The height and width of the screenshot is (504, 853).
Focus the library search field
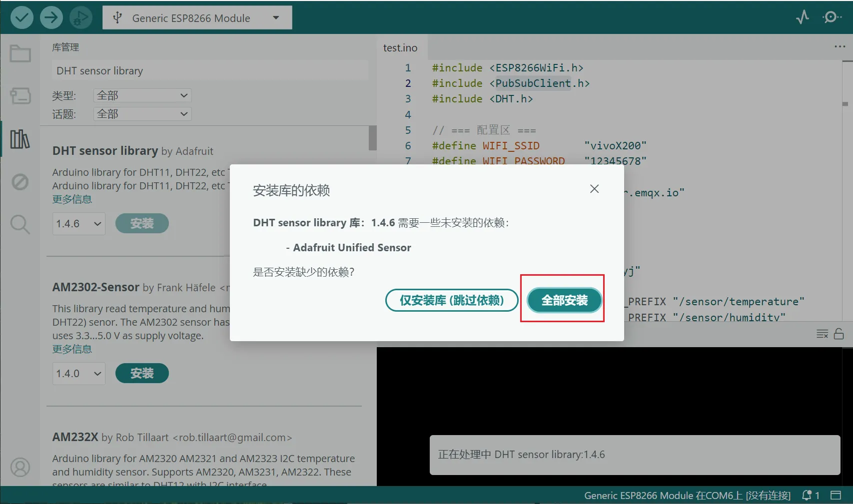210,71
